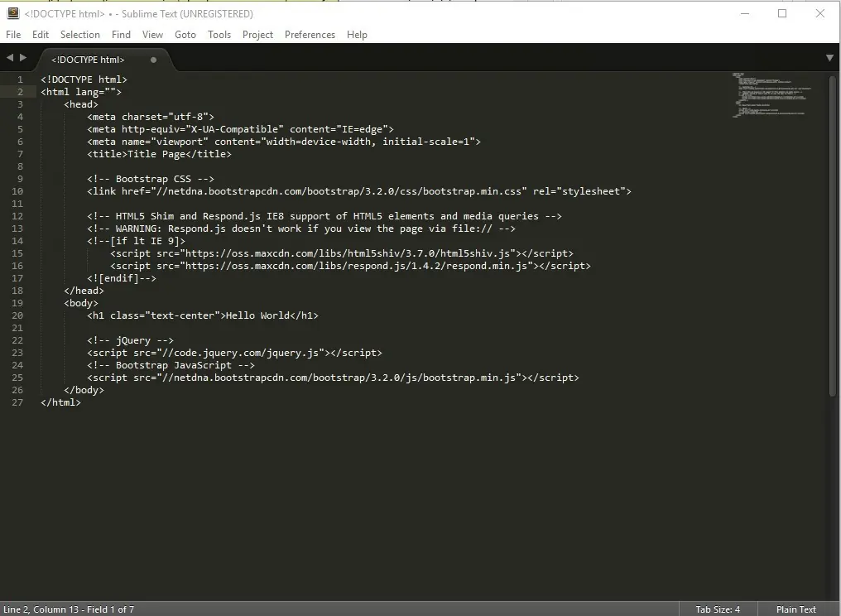The image size is (841, 616).
Task: Click the Sublime Text app icon in title bar
Action: 13,13
